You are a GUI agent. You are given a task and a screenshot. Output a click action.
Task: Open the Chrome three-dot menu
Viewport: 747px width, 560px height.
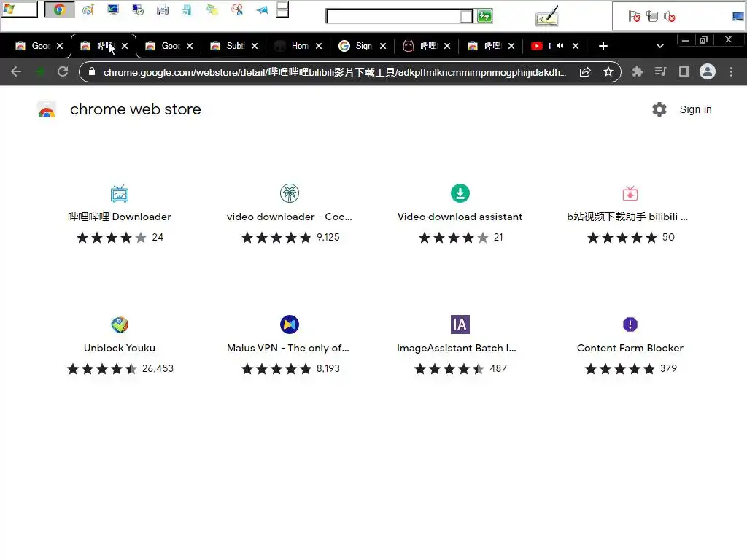(731, 72)
